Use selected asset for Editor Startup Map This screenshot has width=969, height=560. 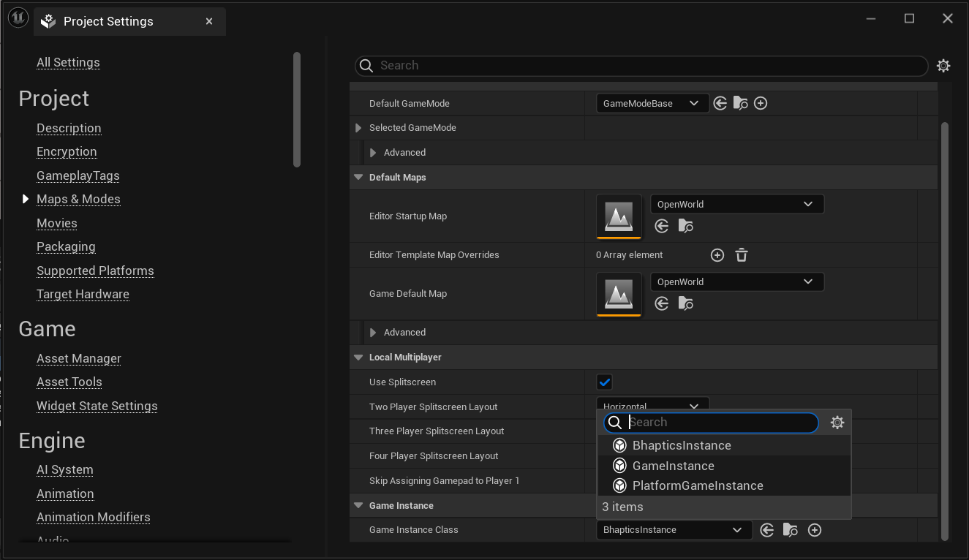coord(662,226)
